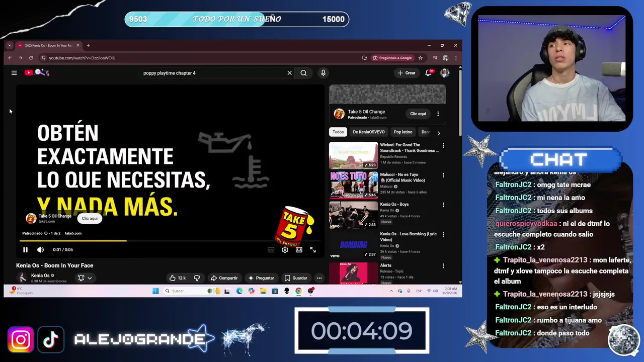
Task: Open the Kenia Os channel name
Action: [x=40, y=276]
